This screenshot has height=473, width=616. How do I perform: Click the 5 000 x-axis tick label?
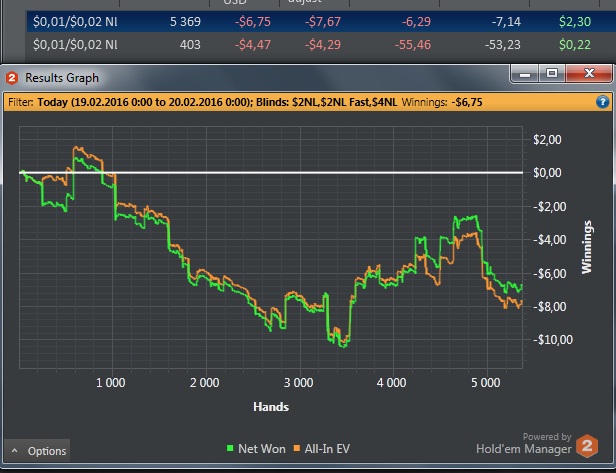[486, 382]
